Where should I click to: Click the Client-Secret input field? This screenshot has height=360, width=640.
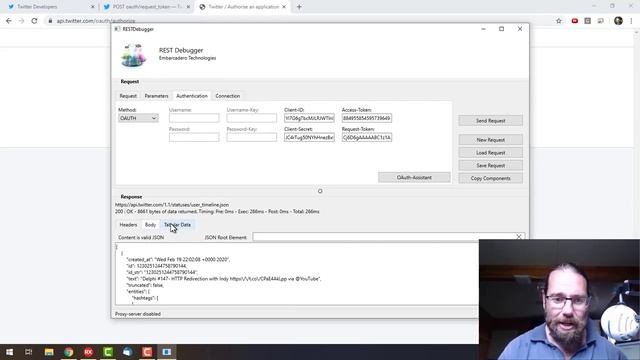point(309,137)
